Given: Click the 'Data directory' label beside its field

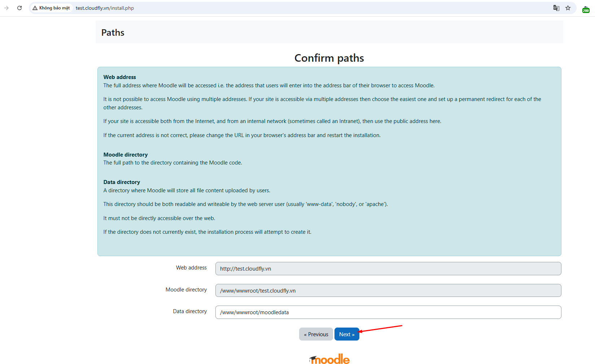Looking at the screenshot, I should 190,311.
